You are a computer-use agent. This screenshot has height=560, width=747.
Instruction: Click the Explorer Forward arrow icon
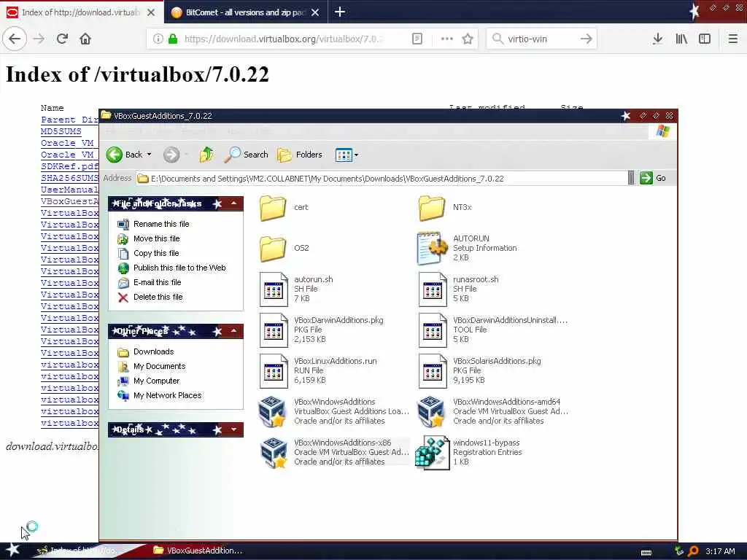click(x=171, y=155)
